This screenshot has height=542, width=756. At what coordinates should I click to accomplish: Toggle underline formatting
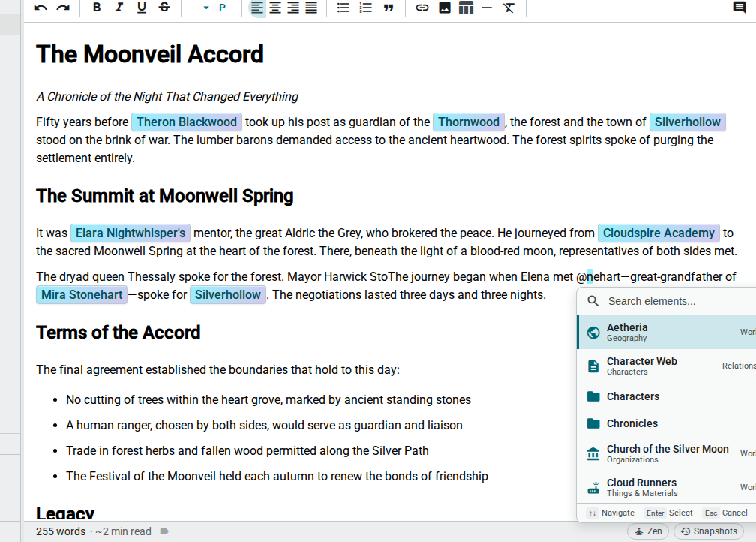click(142, 8)
